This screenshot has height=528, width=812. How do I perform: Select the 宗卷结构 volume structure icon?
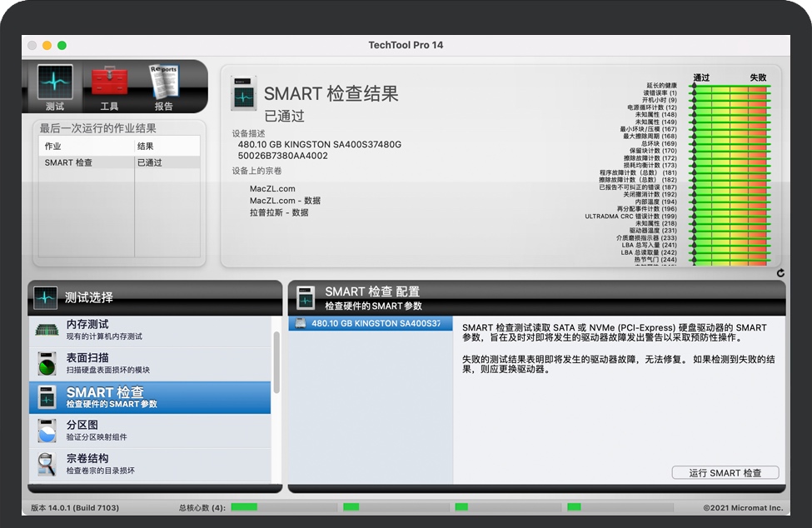coord(47,465)
